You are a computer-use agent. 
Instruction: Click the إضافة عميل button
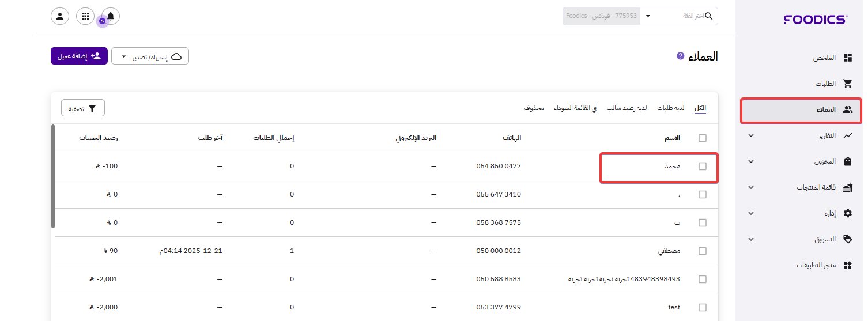[x=79, y=56]
